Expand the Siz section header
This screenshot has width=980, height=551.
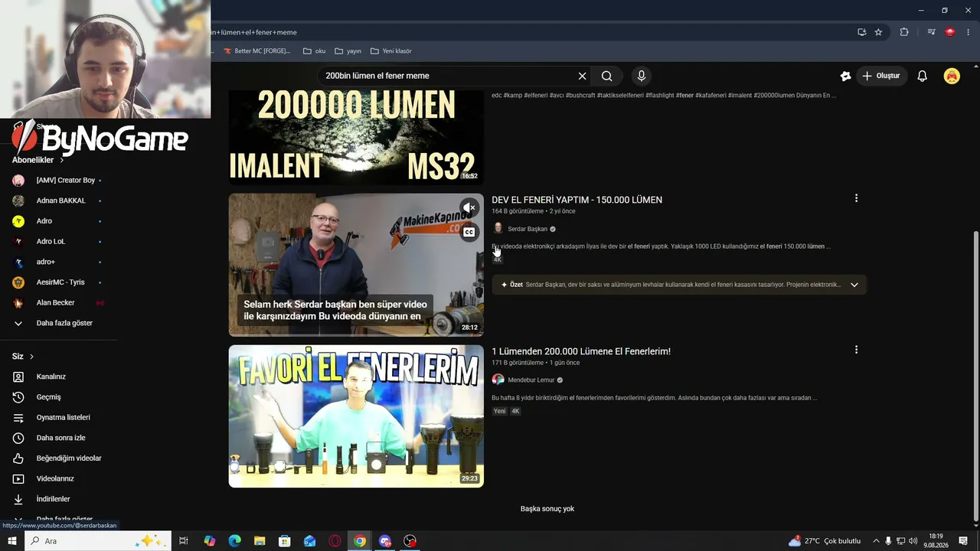click(x=23, y=357)
